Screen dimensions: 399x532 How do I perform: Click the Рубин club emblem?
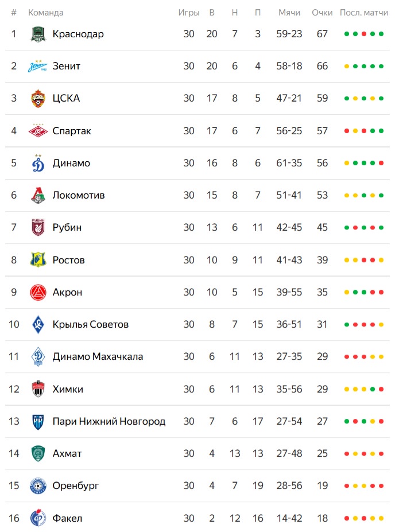[38, 227]
